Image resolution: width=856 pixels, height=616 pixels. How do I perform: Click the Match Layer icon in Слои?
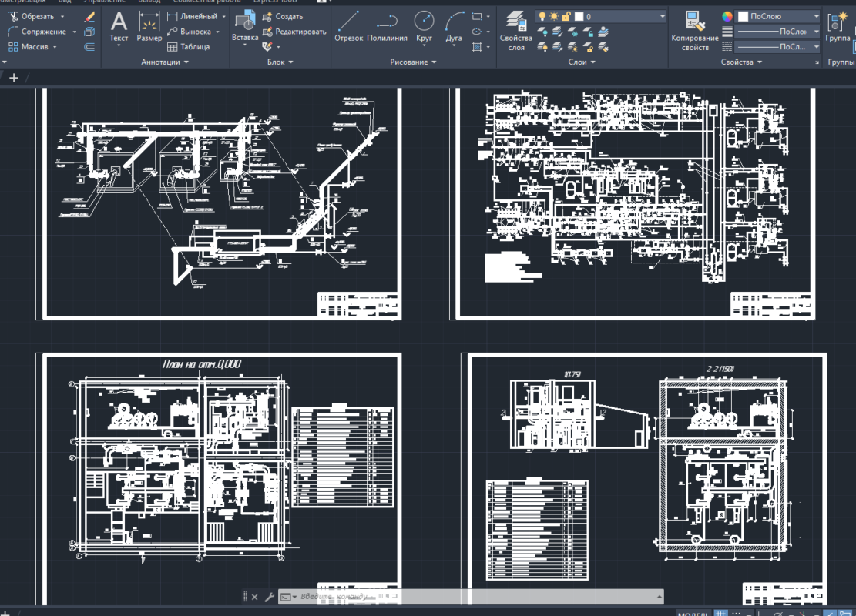coord(603,48)
